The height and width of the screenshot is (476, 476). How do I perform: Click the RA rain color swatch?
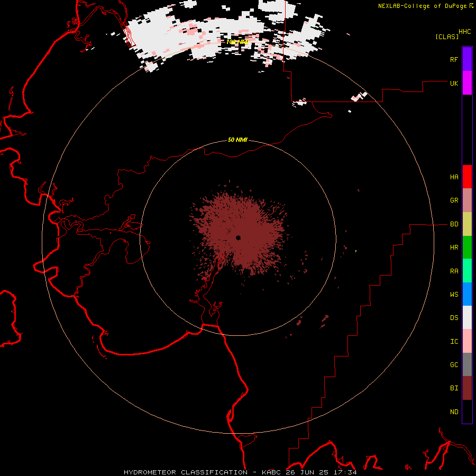(x=467, y=271)
